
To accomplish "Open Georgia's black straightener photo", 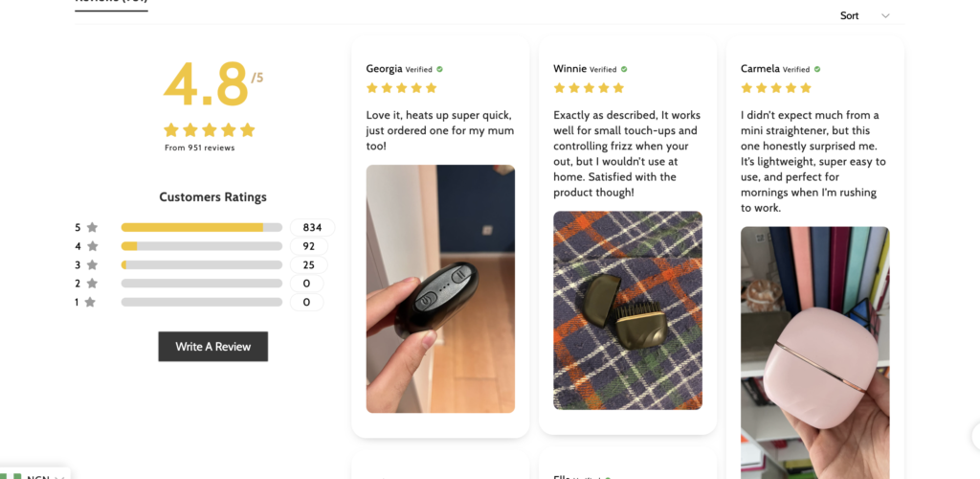I will pos(440,289).
